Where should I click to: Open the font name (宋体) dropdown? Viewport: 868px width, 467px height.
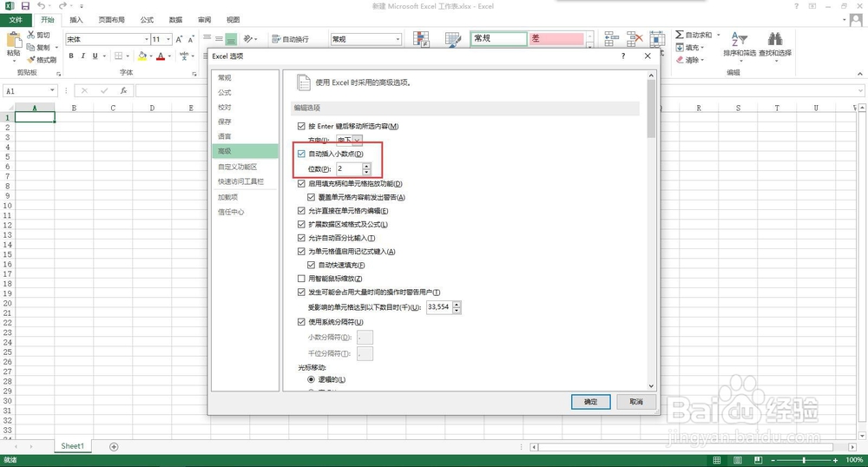pos(147,39)
